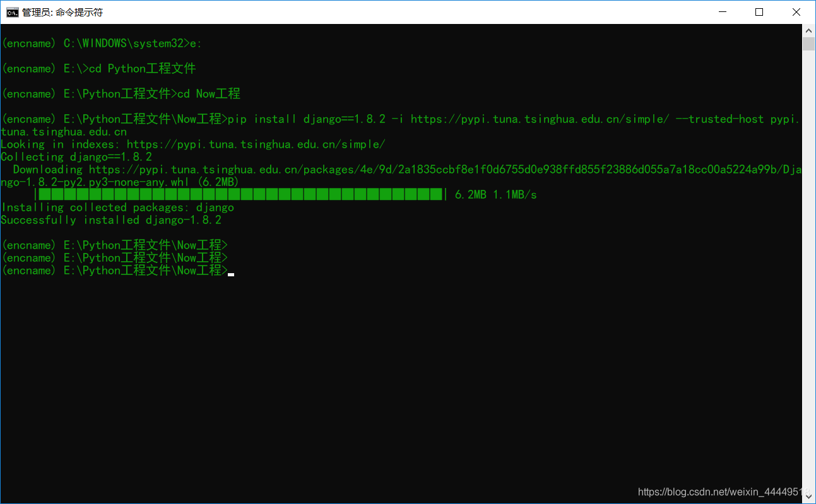816x504 pixels.
Task: Click the scrollbar down arrow
Action: [808, 497]
